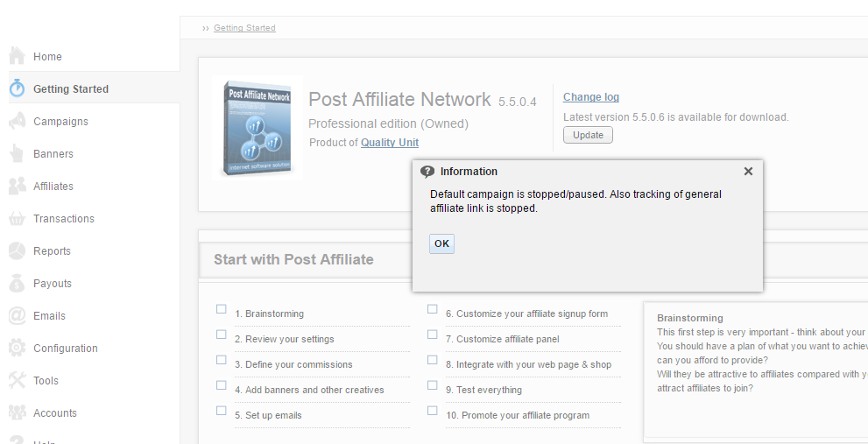The image size is (868, 444).
Task: Check the '9. Test everything' checkbox
Action: click(433, 385)
